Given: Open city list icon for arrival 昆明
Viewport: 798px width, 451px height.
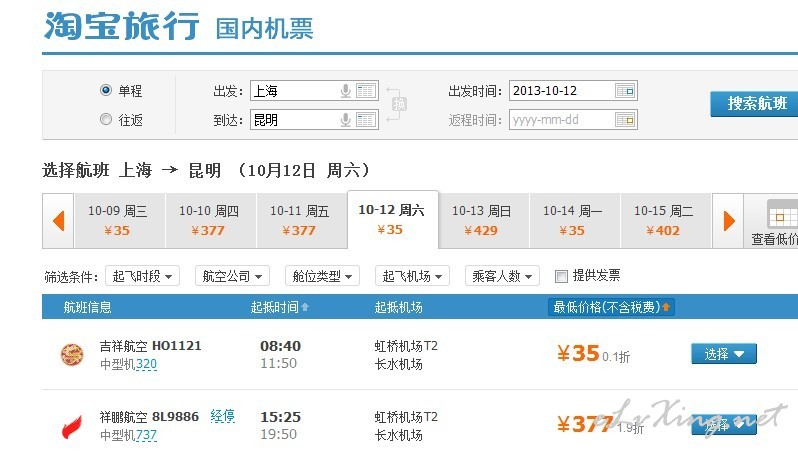Looking at the screenshot, I should click(x=365, y=120).
